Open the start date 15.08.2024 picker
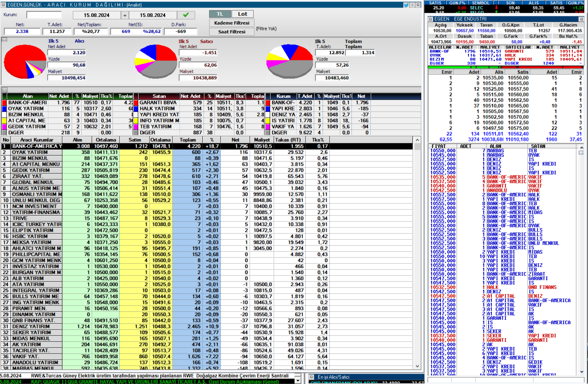The image size is (588, 384). pos(96,15)
